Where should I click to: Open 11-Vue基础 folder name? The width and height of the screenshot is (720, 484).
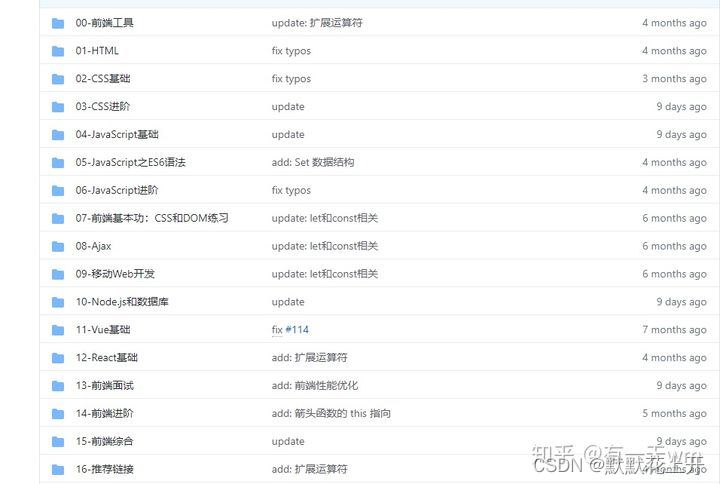click(x=103, y=330)
